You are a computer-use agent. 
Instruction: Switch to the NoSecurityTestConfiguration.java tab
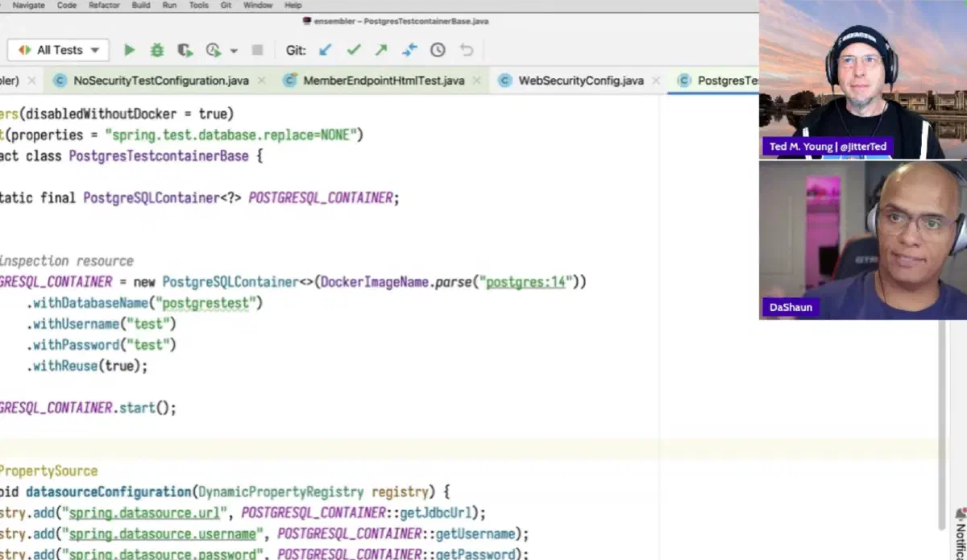[x=160, y=81]
